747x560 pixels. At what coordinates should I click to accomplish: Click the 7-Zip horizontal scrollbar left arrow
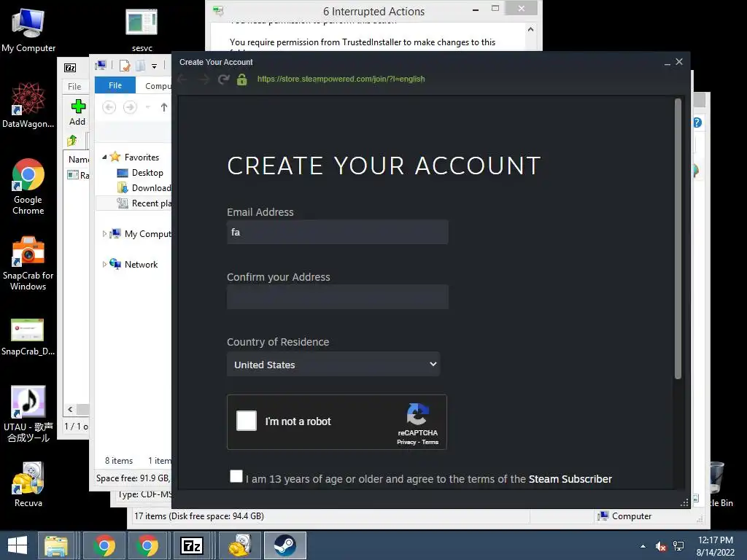pos(70,410)
